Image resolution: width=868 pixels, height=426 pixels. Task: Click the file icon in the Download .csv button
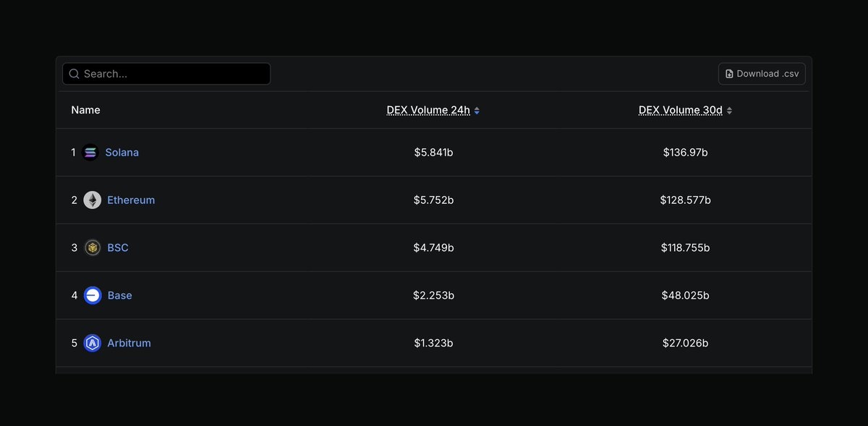[x=729, y=74]
